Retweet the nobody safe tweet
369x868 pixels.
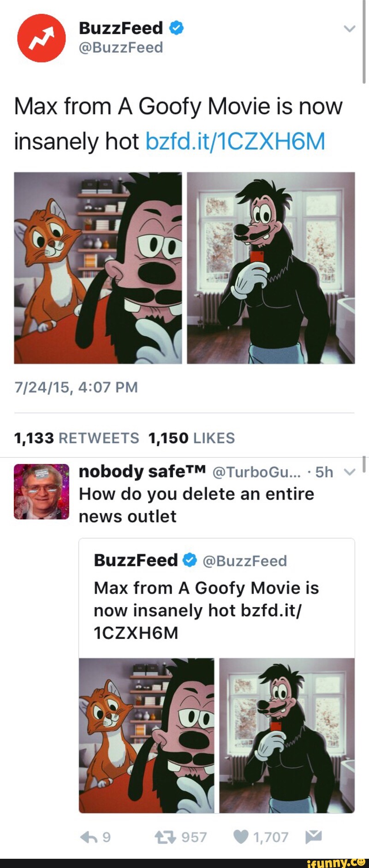tap(180, 837)
